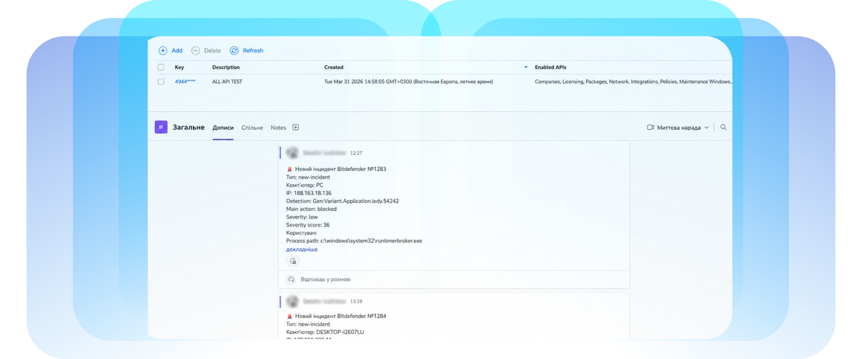Sort by the Description column header
The image size is (868, 359).
click(226, 67)
